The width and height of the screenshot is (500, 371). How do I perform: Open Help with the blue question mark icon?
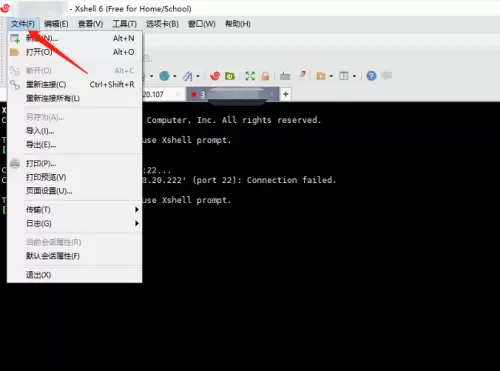coord(371,76)
